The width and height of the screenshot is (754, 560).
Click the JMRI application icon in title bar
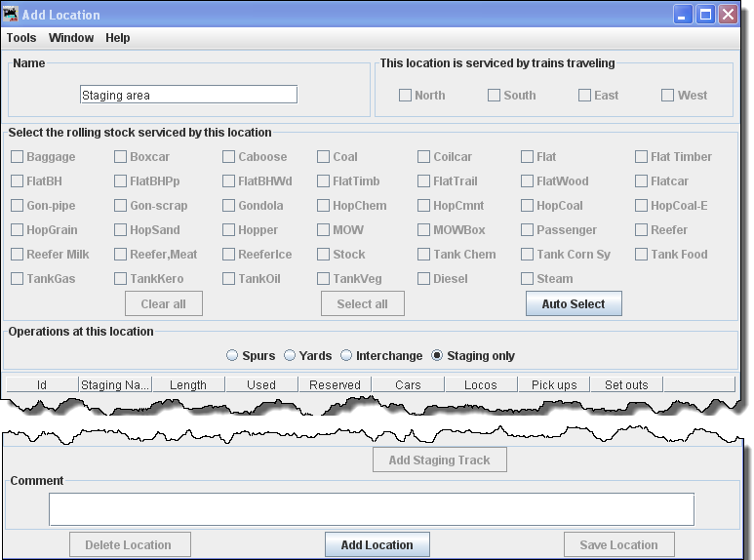(x=12, y=15)
